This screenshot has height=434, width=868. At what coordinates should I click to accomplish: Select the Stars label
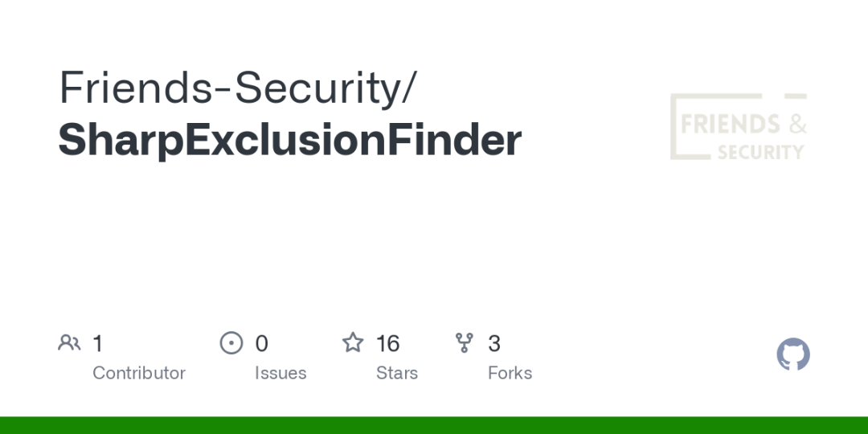[397, 373]
